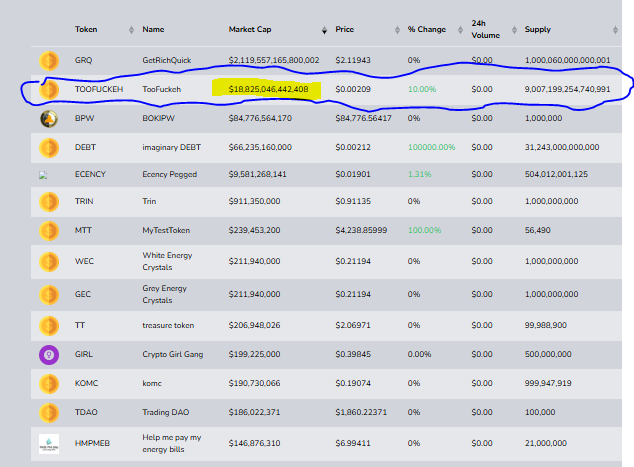
Task: Click the GIRL 0.00% change value
Action: (419, 354)
